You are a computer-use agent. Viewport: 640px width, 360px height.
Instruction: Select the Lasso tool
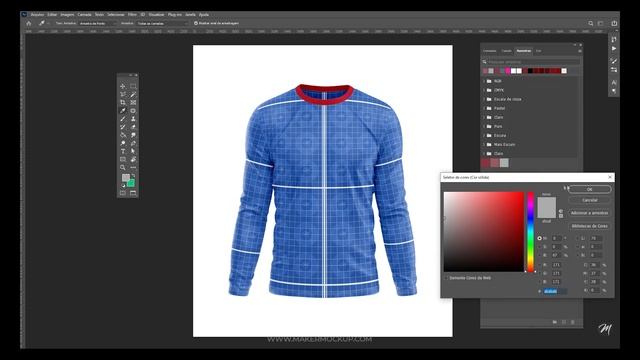click(123, 94)
